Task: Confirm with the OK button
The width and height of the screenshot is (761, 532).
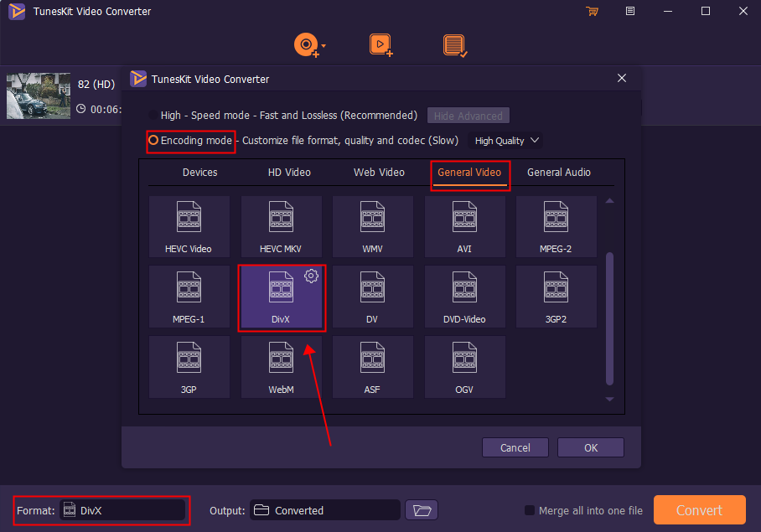Action: pos(591,447)
